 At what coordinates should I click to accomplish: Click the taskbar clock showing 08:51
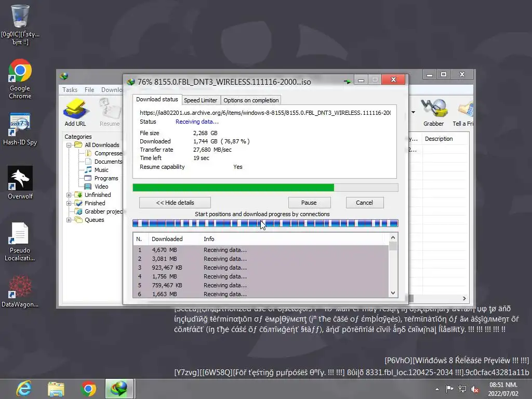click(x=503, y=389)
